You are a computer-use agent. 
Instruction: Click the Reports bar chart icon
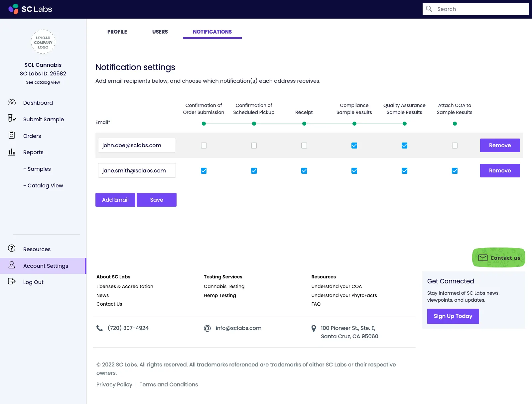point(12,152)
